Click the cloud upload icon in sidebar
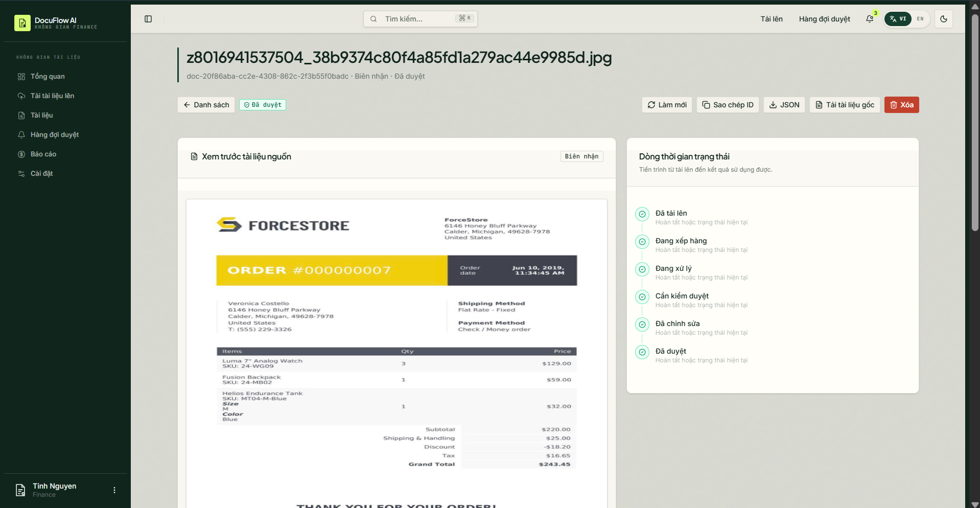The height and width of the screenshot is (508, 980). point(21,96)
